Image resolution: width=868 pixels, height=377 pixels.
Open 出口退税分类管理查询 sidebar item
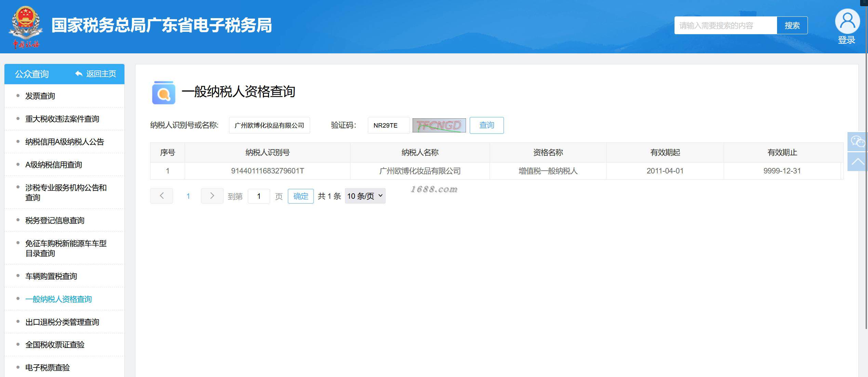tap(62, 322)
